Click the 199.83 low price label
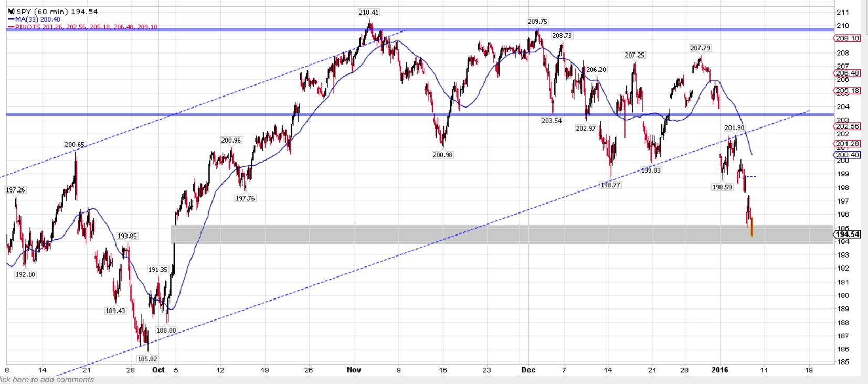 tap(651, 170)
